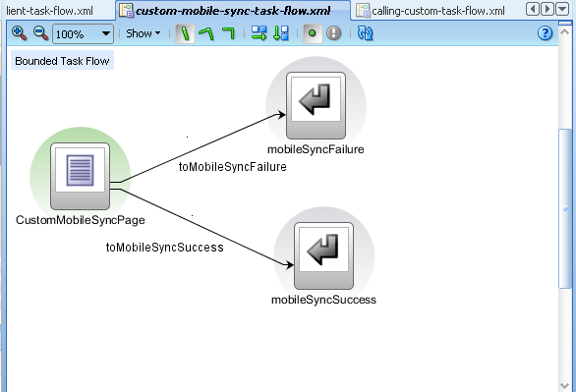Click the exception handler exclamation icon
This screenshot has width=576, height=392.
coord(333,33)
